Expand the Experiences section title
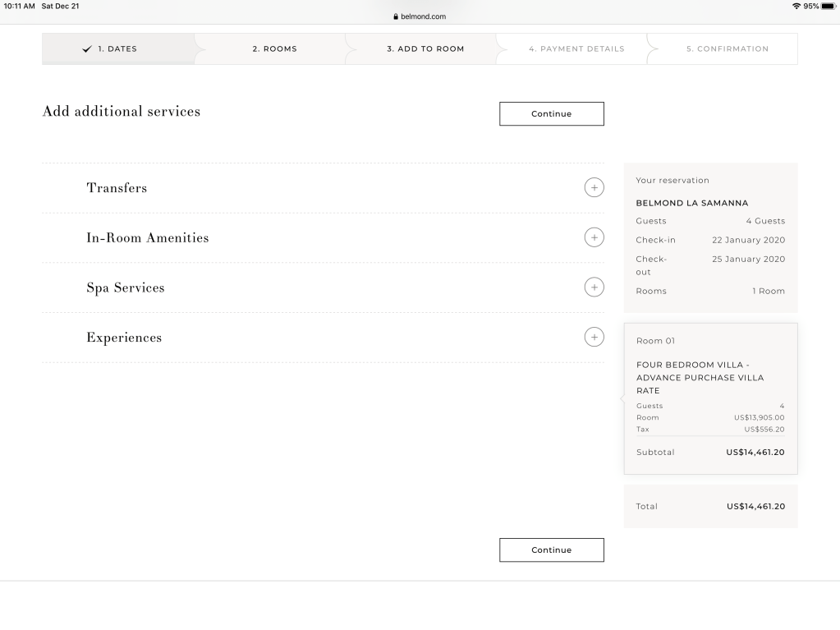This screenshot has height=630, width=840. click(x=124, y=338)
